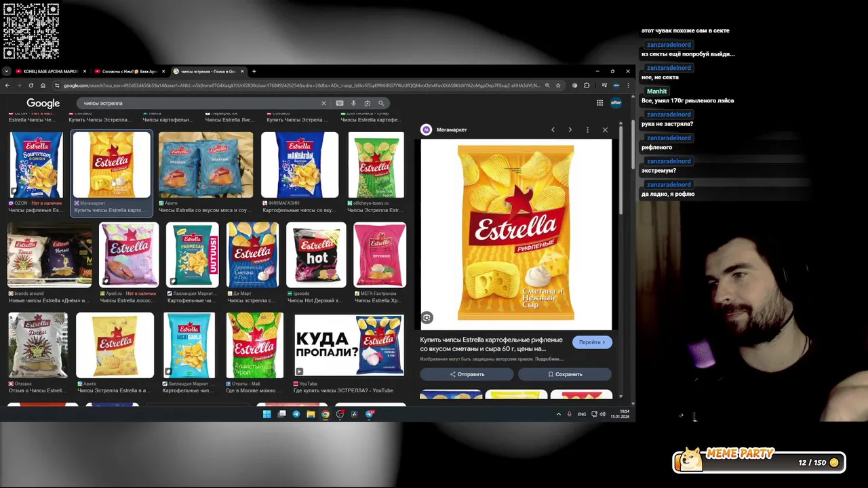
Task: Search by image with Google Lens icon
Action: pos(367,103)
